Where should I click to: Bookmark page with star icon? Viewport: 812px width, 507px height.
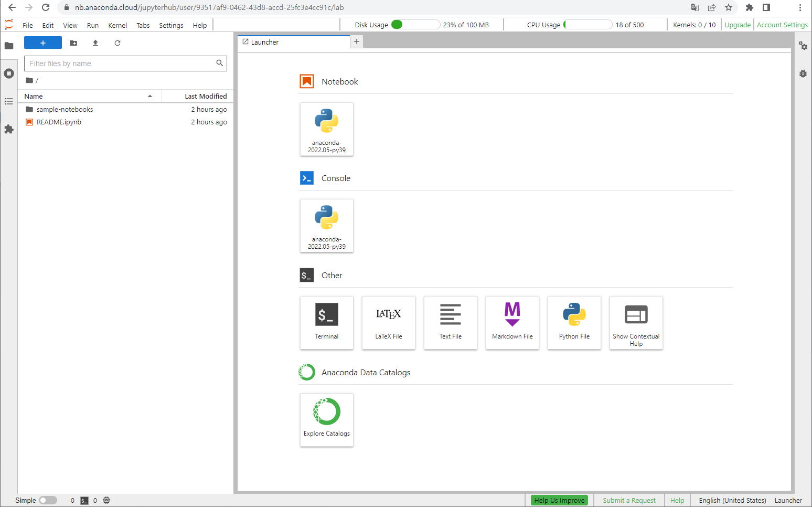(x=729, y=7)
